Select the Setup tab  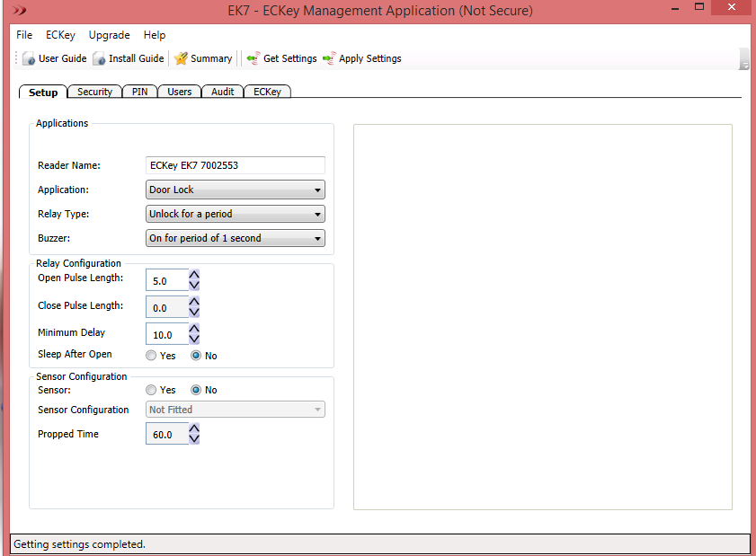[43, 92]
